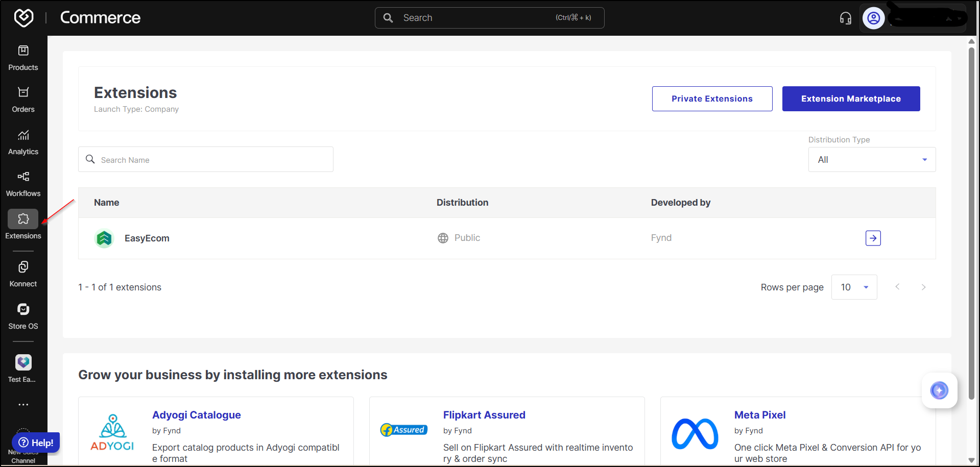
Task: Open the Extension Marketplace
Action: pos(850,99)
